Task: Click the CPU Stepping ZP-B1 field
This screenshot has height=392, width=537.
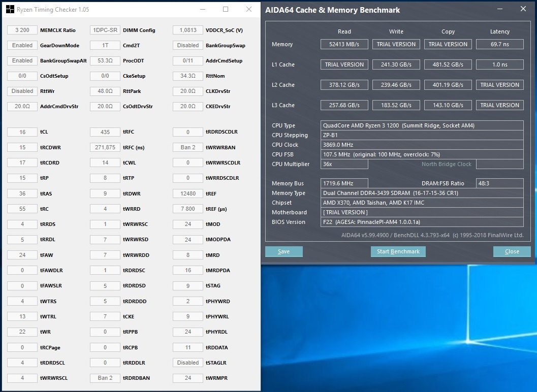Action: (422, 135)
